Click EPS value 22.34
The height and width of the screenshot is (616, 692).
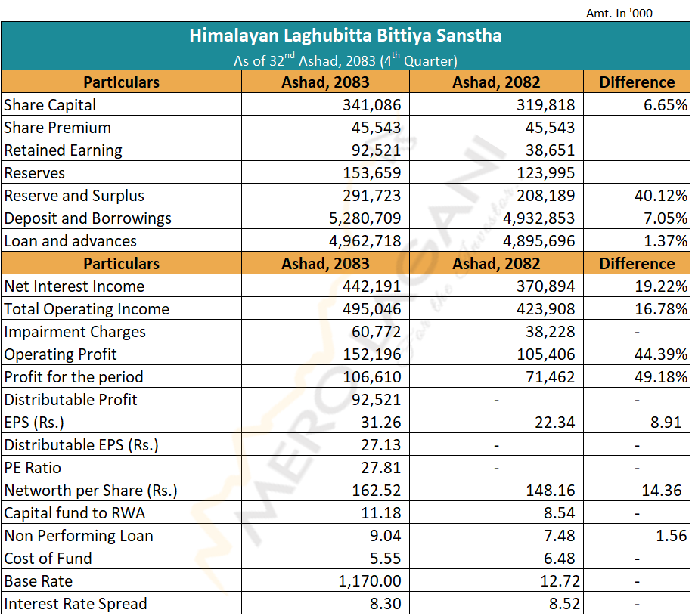[555, 423]
